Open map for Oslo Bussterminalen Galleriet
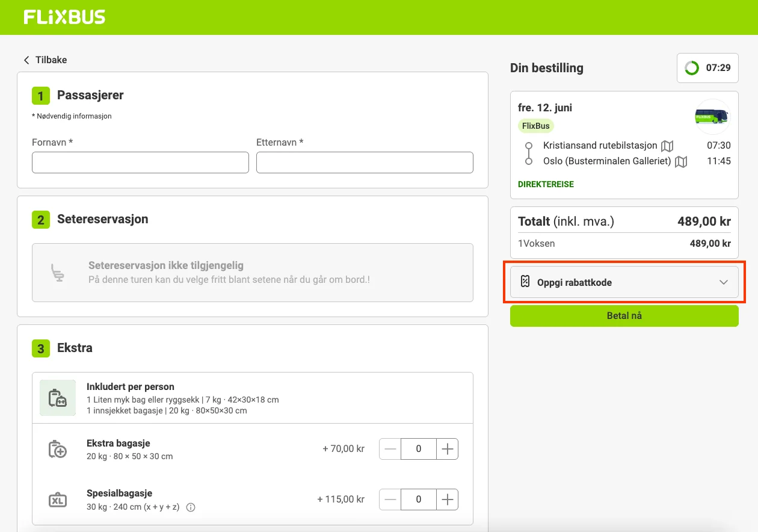The height and width of the screenshot is (532, 758). coord(681,161)
